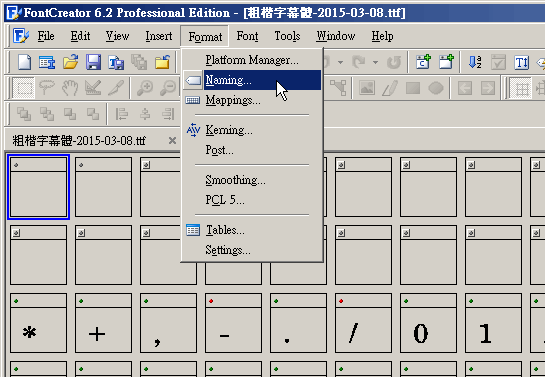Toggle the Show Grid icon
The image size is (545, 377).
521,88
